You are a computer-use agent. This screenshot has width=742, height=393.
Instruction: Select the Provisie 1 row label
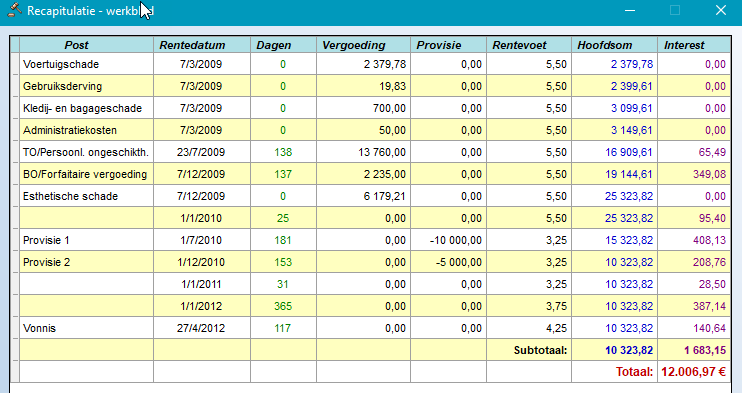(46, 240)
